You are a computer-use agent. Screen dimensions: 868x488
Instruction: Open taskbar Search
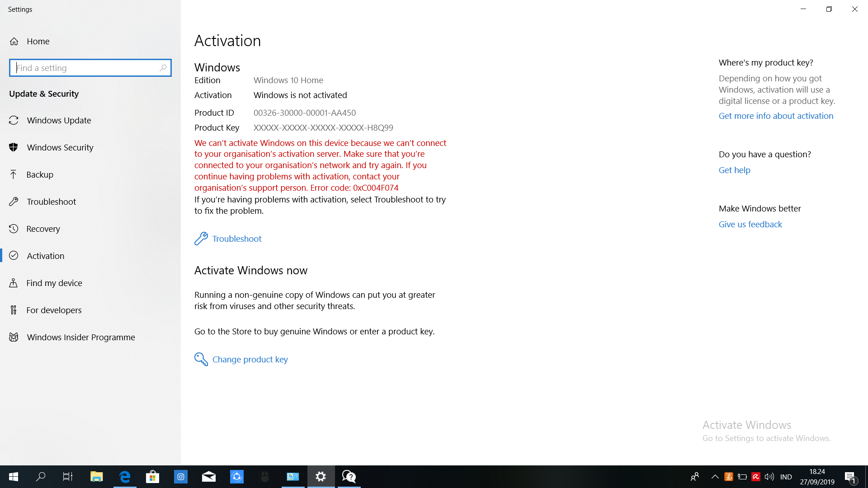(41, 477)
